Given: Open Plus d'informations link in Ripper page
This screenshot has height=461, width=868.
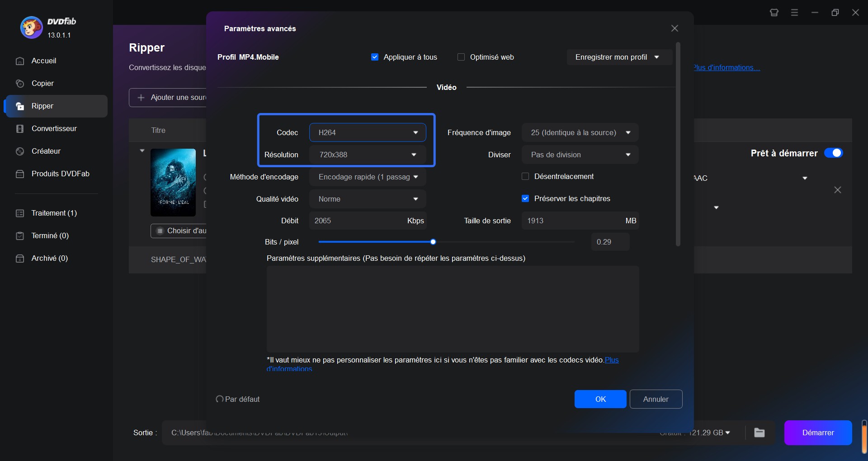Looking at the screenshot, I should pyautogui.click(x=727, y=67).
